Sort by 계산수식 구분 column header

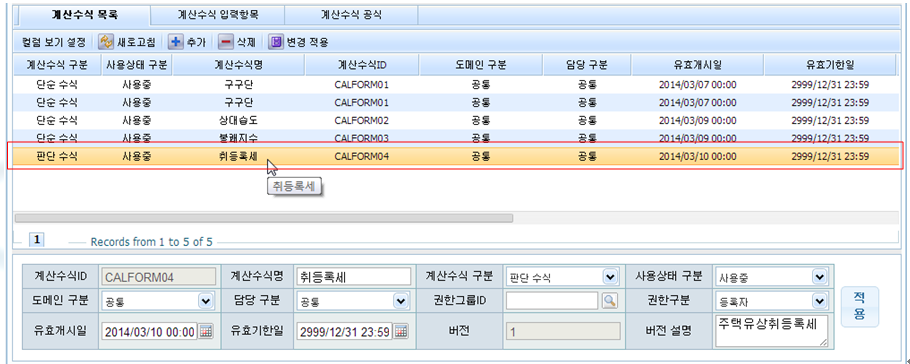[x=56, y=65]
